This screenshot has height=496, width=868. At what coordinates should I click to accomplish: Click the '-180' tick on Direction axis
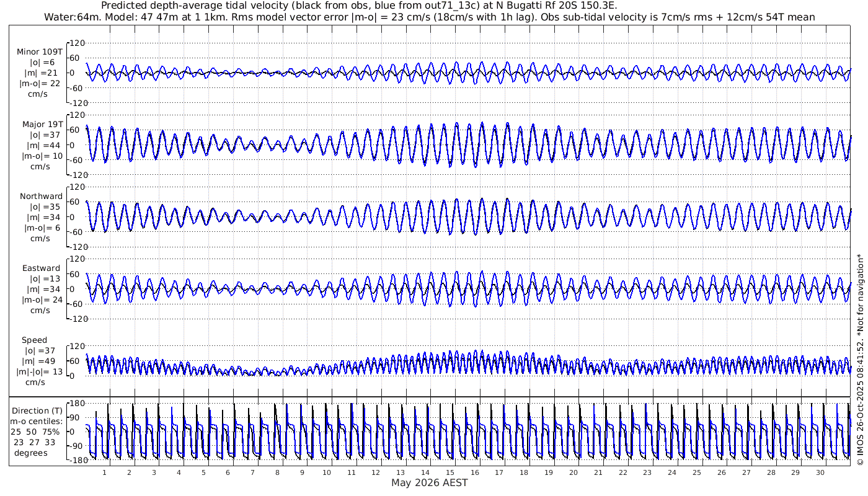tap(74, 461)
